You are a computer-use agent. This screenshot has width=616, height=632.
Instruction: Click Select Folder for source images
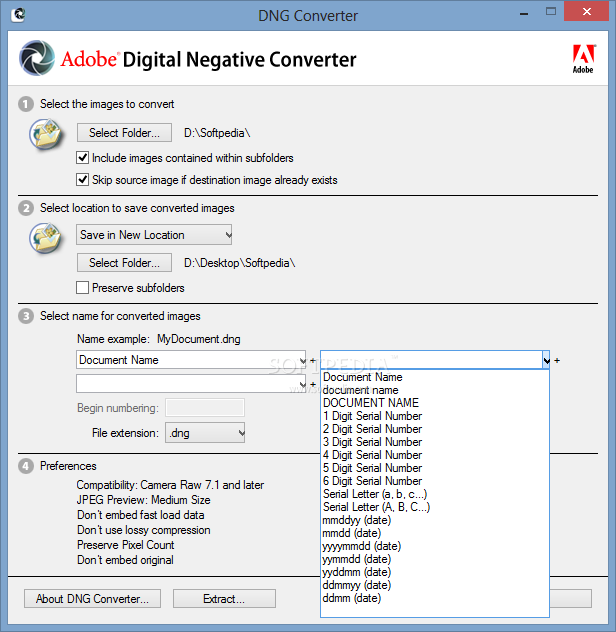[124, 133]
